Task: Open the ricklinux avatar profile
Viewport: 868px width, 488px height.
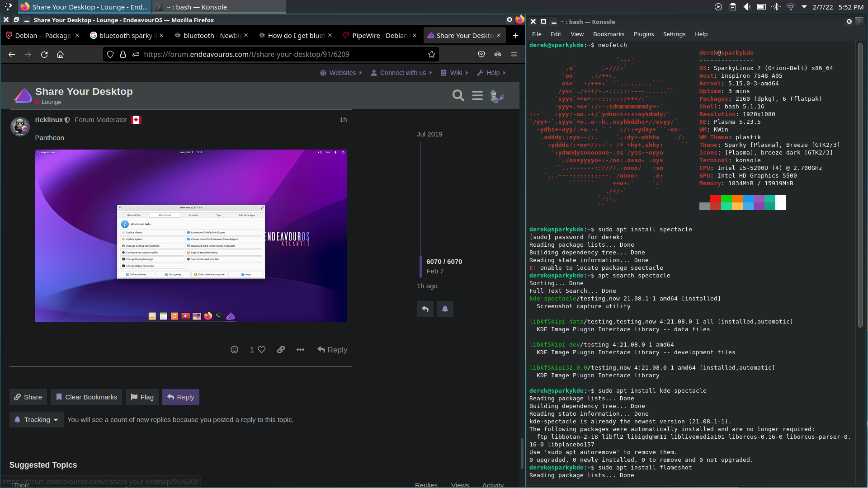Action: (x=20, y=127)
